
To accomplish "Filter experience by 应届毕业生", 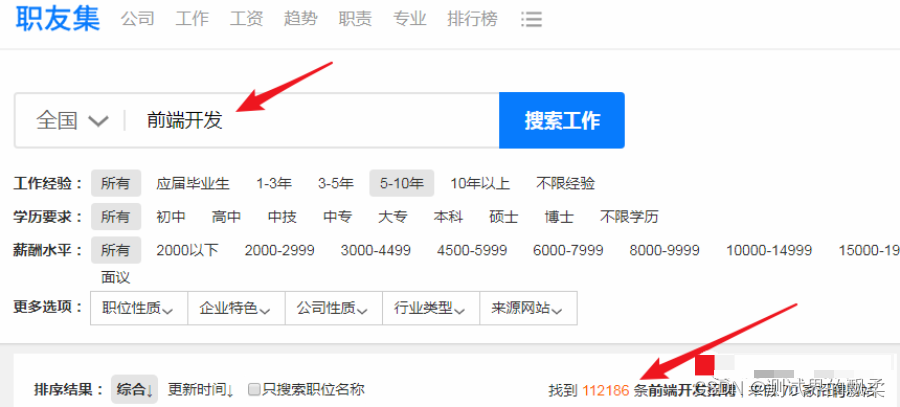I will click(x=193, y=184).
